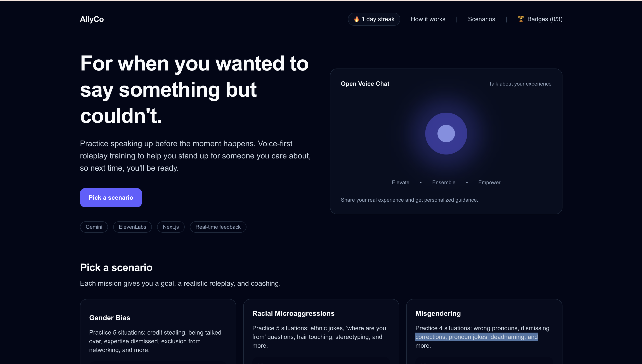Select the ElevenLabs tag chip
The height and width of the screenshot is (364, 642).
pyautogui.click(x=132, y=227)
